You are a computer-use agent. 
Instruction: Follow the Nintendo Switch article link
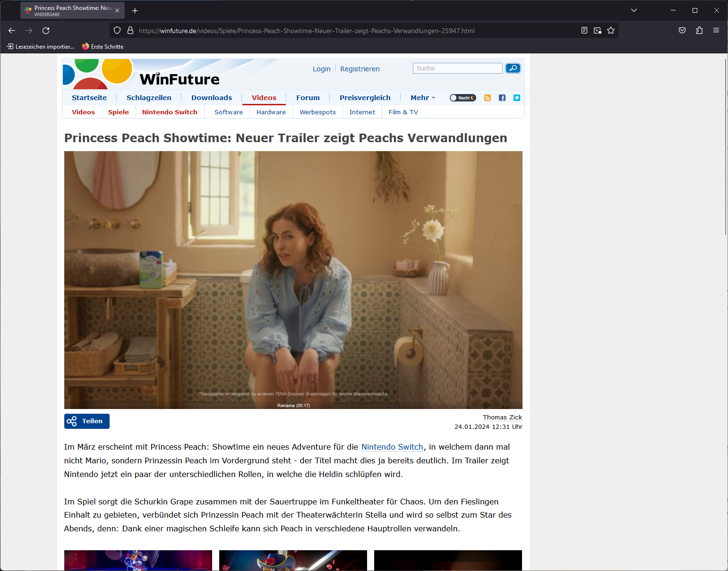(392, 447)
